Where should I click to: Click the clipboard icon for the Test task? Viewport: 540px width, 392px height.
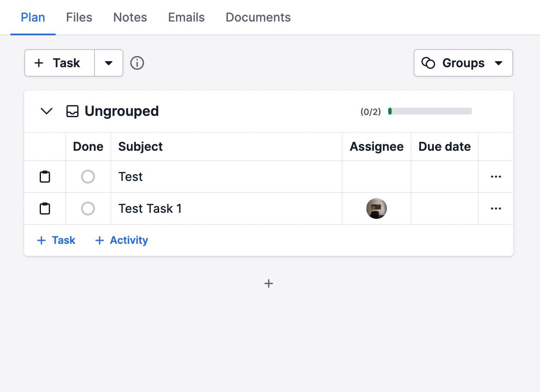pyautogui.click(x=45, y=177)
